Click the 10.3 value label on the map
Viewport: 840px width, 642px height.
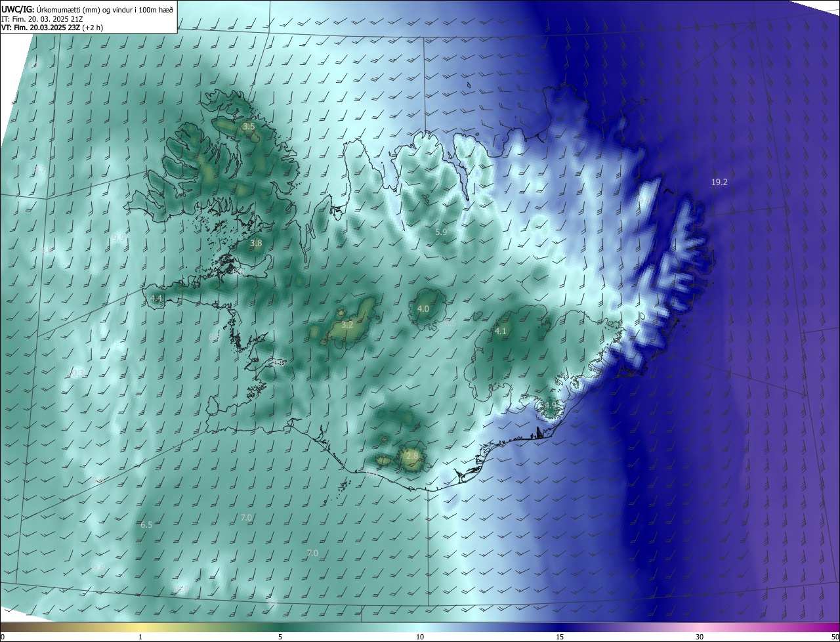click(76, 374)
